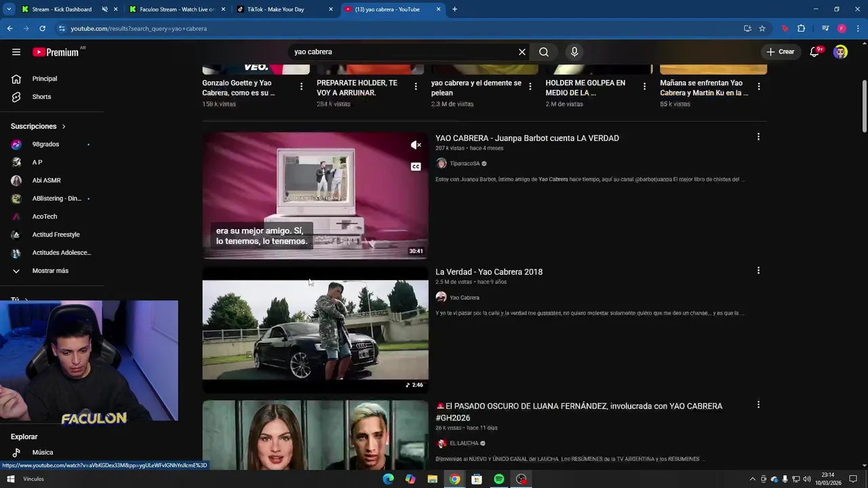Open title La Verdad - Yao Cabrera 2018
Image resolution: width=868 pixels, height=488 pixels.
(489, 272)
